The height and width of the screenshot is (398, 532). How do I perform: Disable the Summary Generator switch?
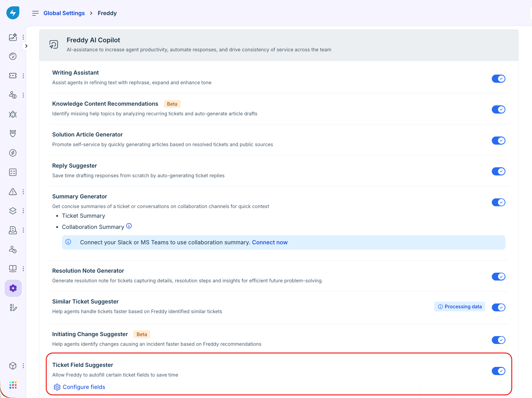[x=498, y=202]
